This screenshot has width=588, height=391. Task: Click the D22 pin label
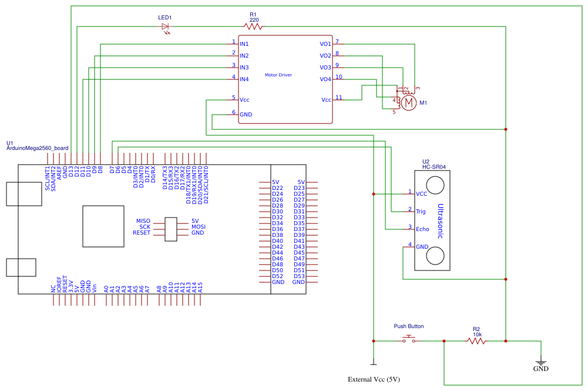[x=277, y=188]
